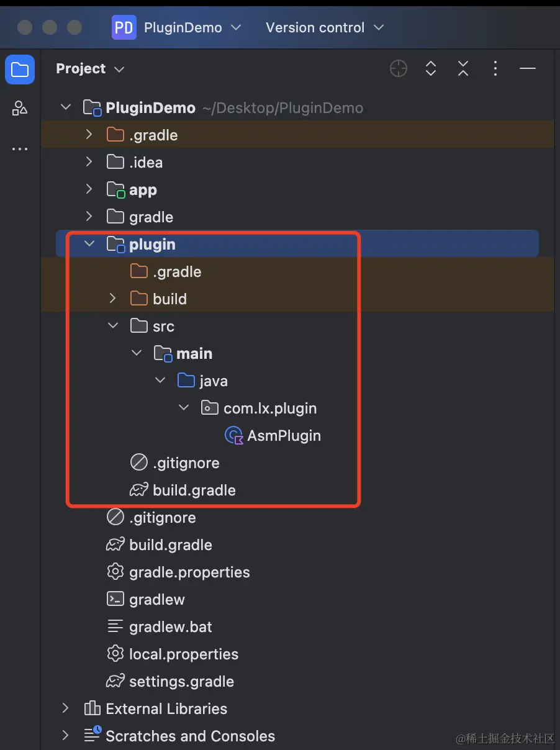Hide the Project panel with the minimize bar
The image size is (560, 750).
[x=527, y=68]
